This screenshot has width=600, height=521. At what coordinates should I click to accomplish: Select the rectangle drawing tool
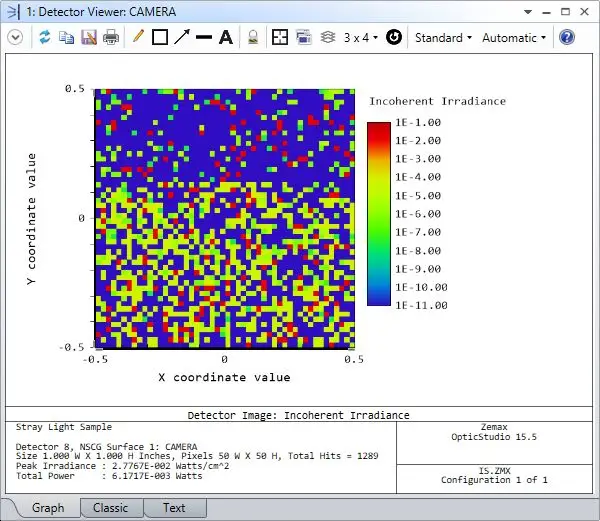[x=159, y=37]
